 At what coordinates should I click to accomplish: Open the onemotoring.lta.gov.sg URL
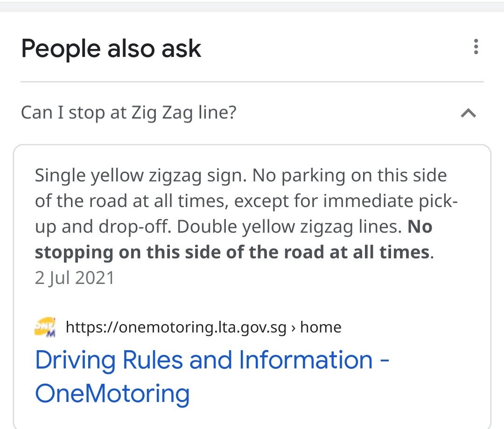point(176,327)
